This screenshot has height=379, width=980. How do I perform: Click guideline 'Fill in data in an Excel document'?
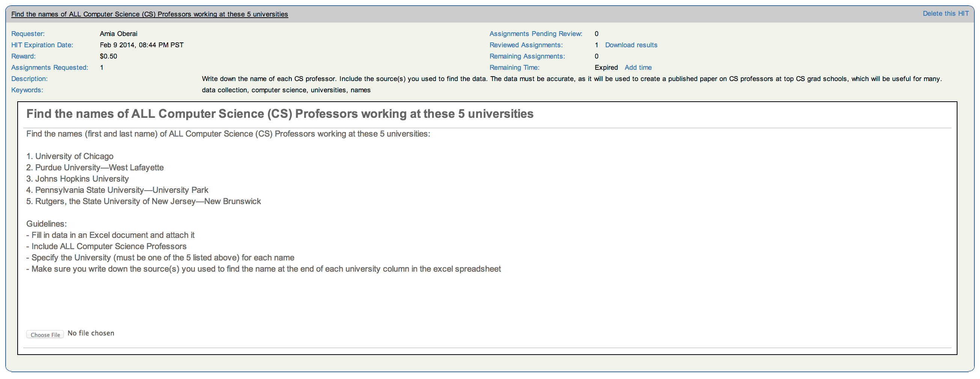coord(110,235)
